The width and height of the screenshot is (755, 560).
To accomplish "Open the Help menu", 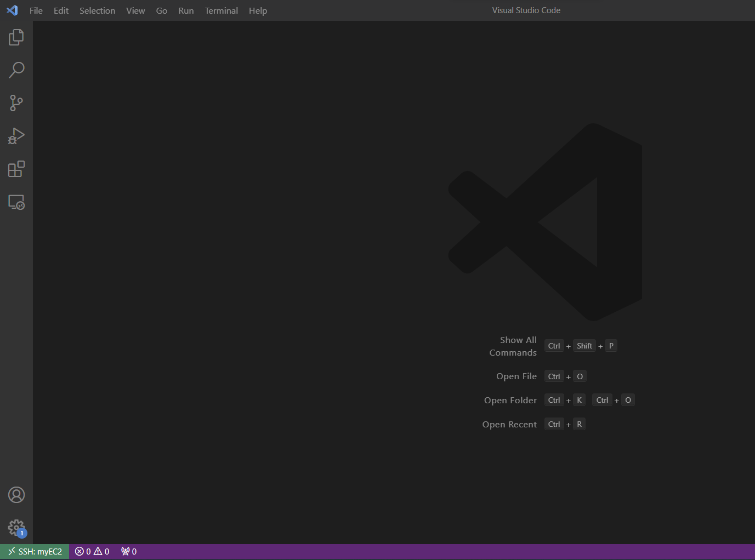I will (258, 10).
